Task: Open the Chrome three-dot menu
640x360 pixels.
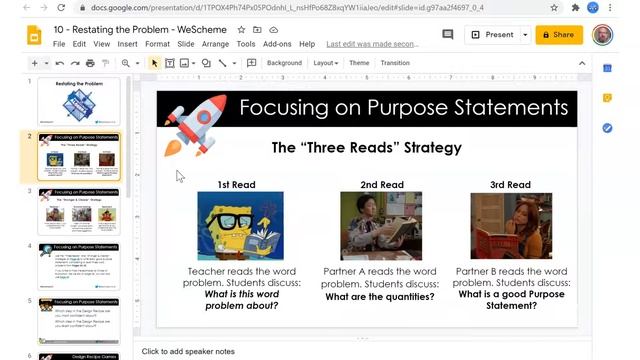Action: (610, 8)
